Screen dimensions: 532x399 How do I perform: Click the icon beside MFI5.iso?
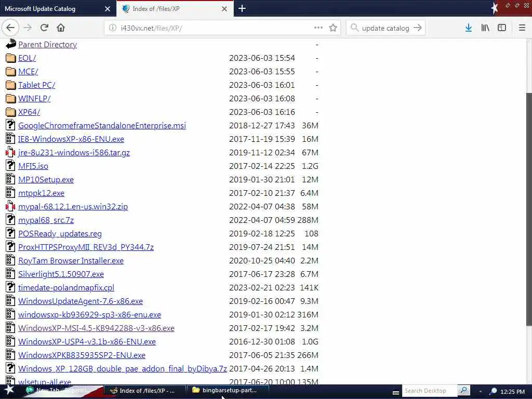[x=10, y=166]
